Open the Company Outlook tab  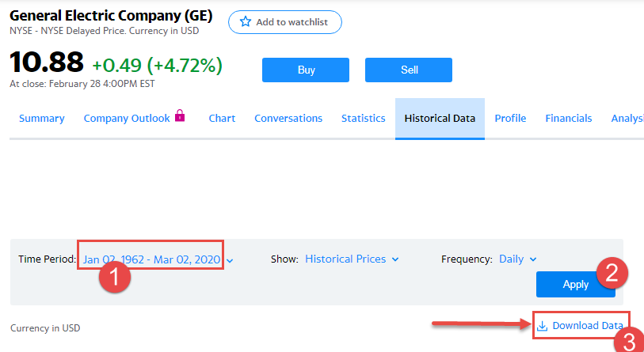click(x=127, y=119)
